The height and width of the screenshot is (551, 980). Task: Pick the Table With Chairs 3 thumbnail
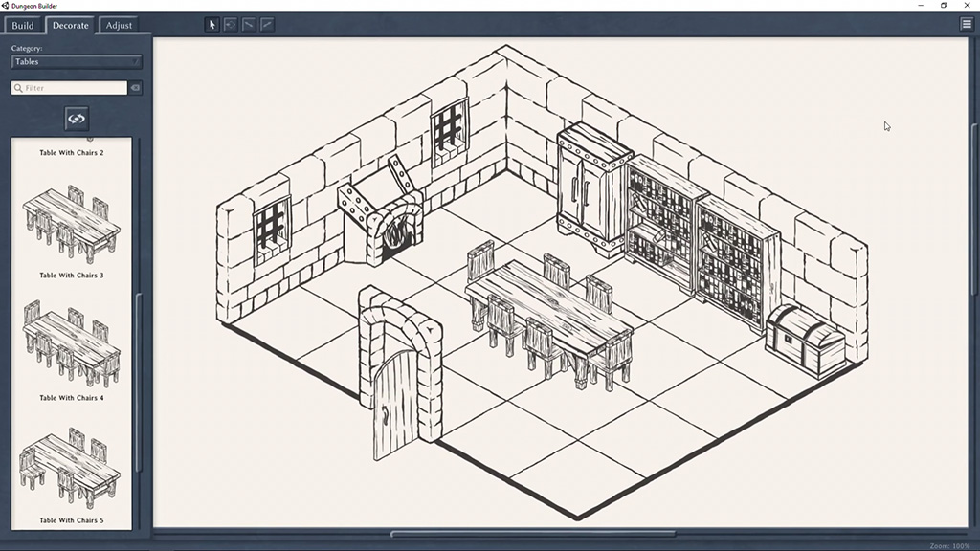(x=71, y=224)
